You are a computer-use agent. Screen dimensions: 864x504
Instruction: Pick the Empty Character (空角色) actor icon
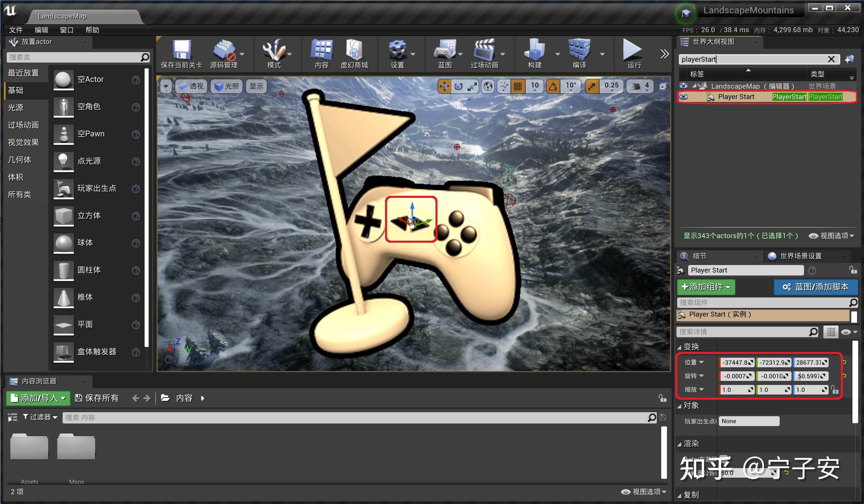63,107
